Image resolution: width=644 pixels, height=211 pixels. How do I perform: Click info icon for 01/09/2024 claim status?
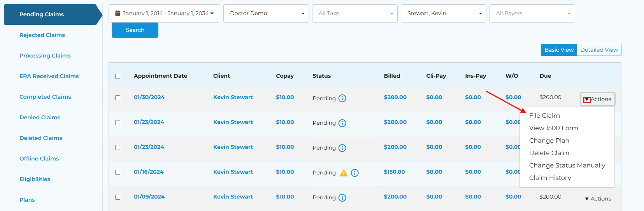pos(342,198)
